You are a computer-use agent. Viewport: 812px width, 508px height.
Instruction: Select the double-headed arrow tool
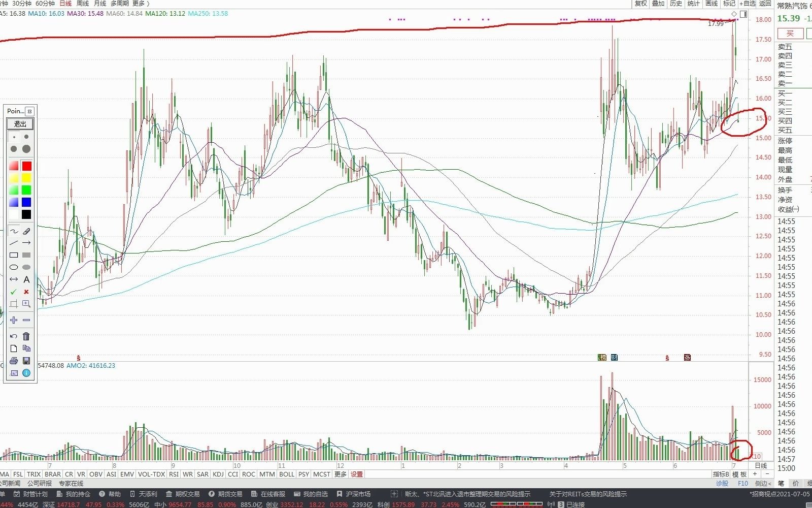[x=14, y=279]
